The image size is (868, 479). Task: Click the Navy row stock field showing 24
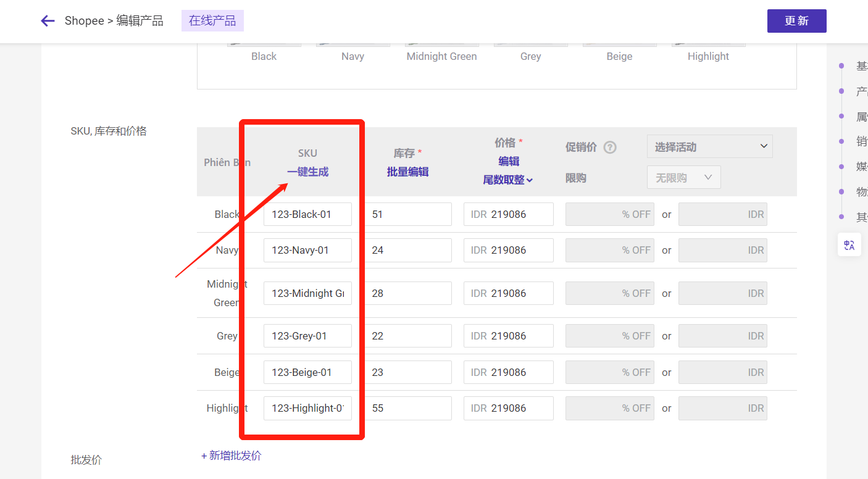(408, 250)
